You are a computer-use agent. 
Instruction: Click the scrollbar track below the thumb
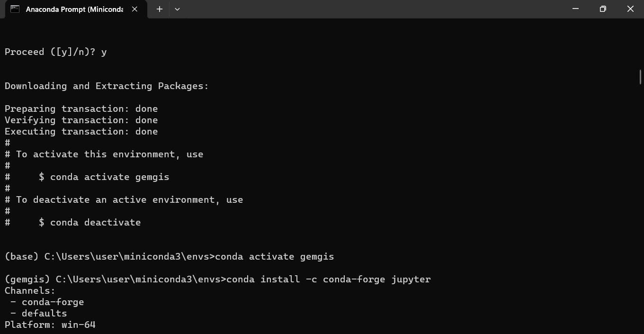coord(640,208)
